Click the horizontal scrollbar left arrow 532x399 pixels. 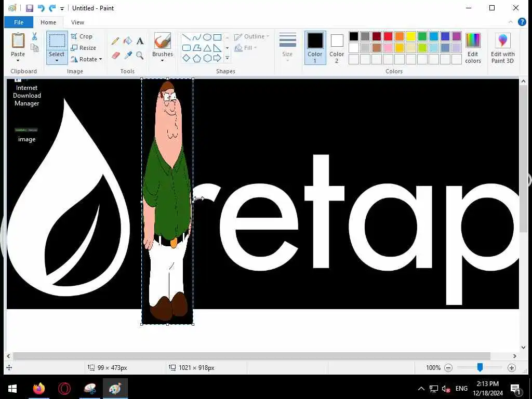tap(8, 356)
